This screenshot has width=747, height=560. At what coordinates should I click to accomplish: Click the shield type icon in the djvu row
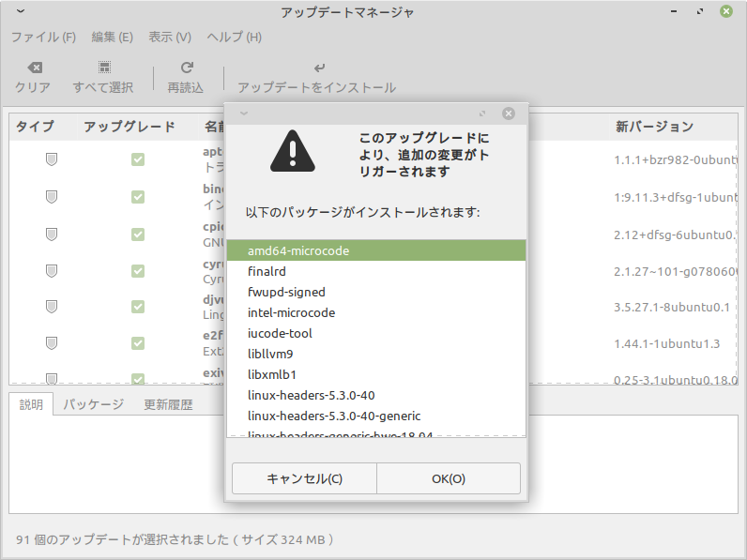click(52, 307)
